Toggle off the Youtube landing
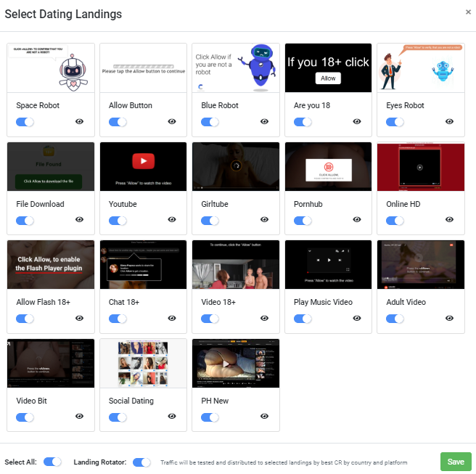 tap(118, 220)
